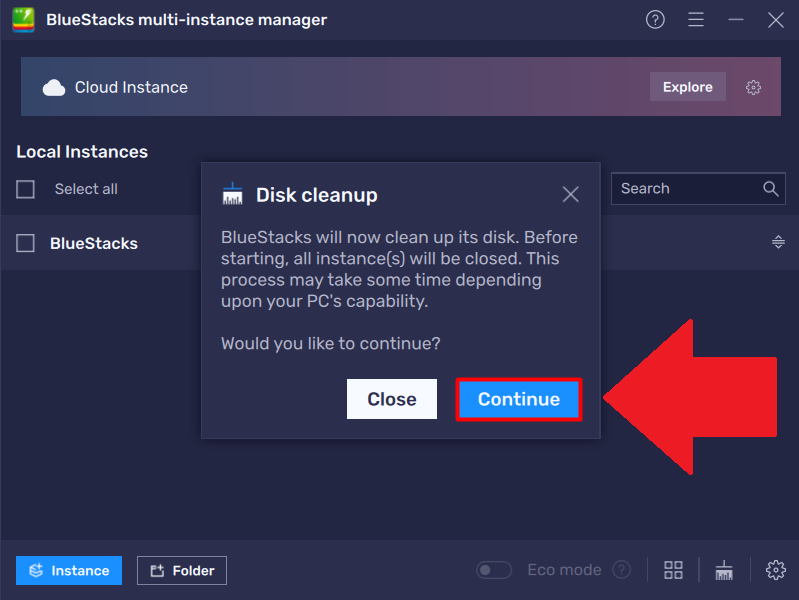Click the arrange instances grid icon

click(x=673, y=570)
